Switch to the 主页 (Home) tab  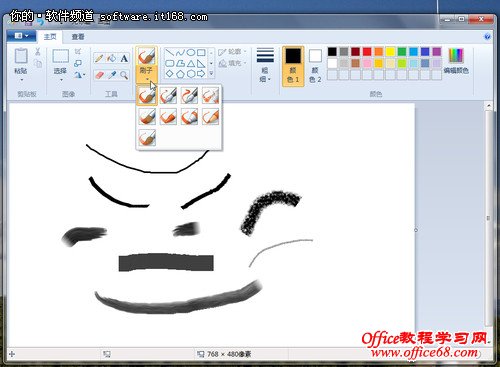[x=50, y=37]
